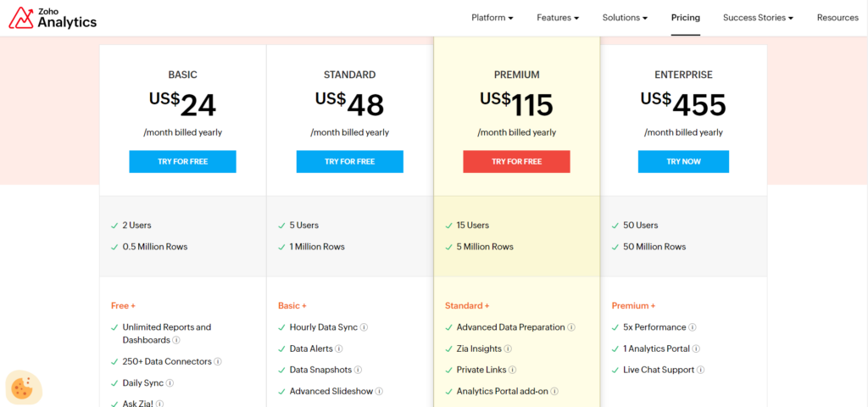
Task: Click '50 Million Rows' text
Action: [x=654, y=247]
